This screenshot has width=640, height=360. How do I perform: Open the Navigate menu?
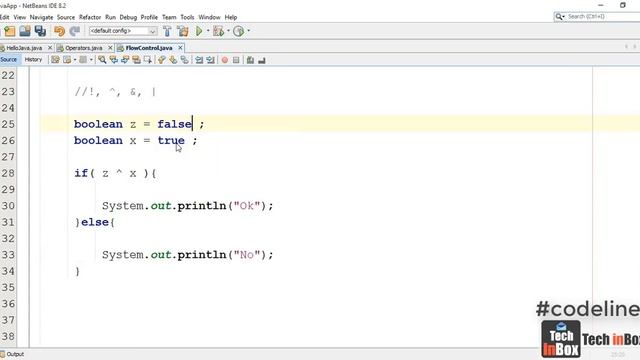click(41, 17)
